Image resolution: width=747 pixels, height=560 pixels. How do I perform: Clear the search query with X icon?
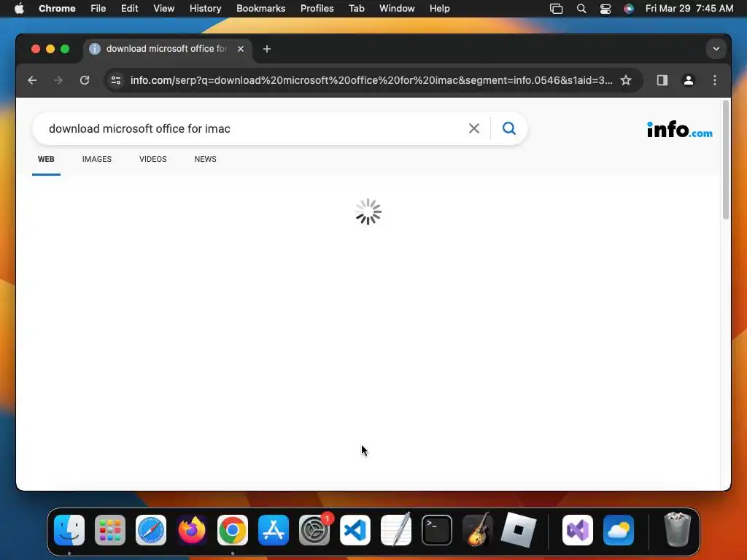(474, 128)
